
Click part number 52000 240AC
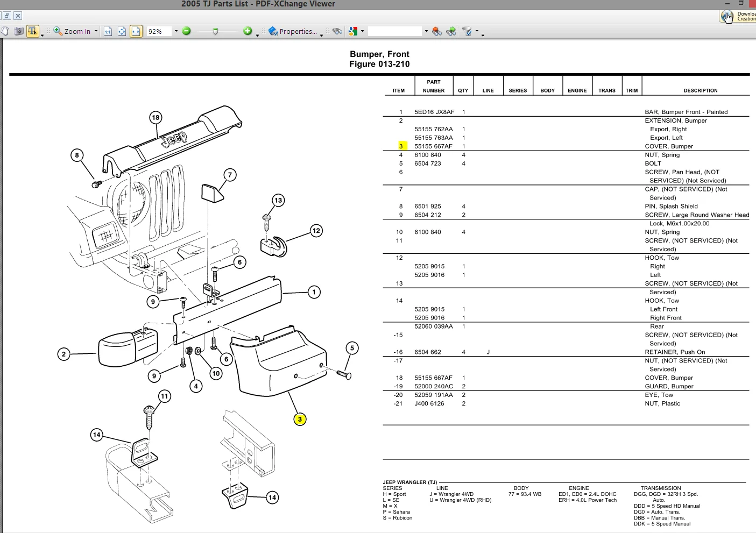coord(434,387)
